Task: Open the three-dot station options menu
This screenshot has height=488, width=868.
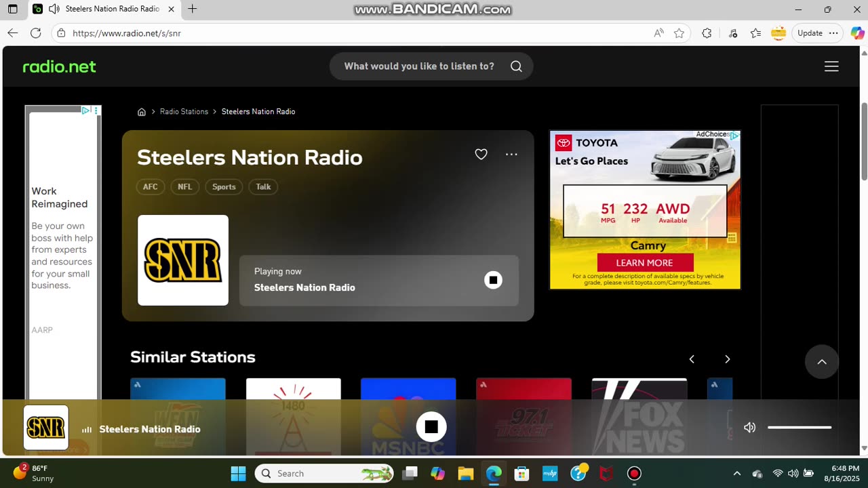Action: point(511,155)
